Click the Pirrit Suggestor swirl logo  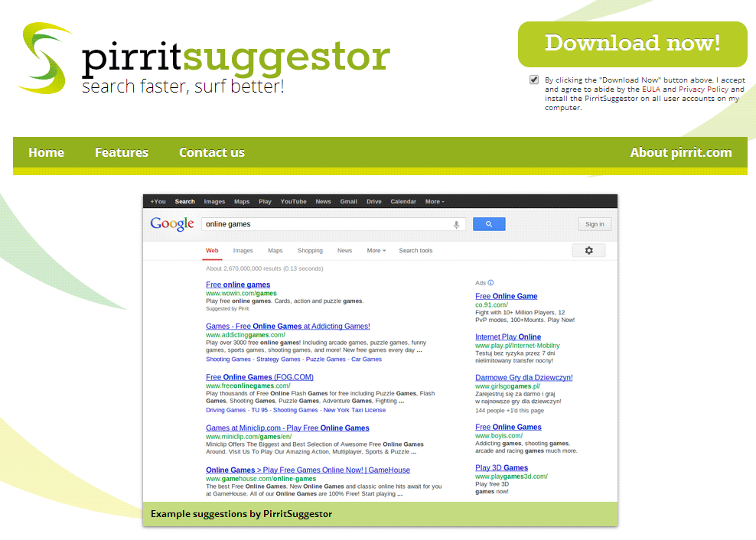tap(44, 58)
